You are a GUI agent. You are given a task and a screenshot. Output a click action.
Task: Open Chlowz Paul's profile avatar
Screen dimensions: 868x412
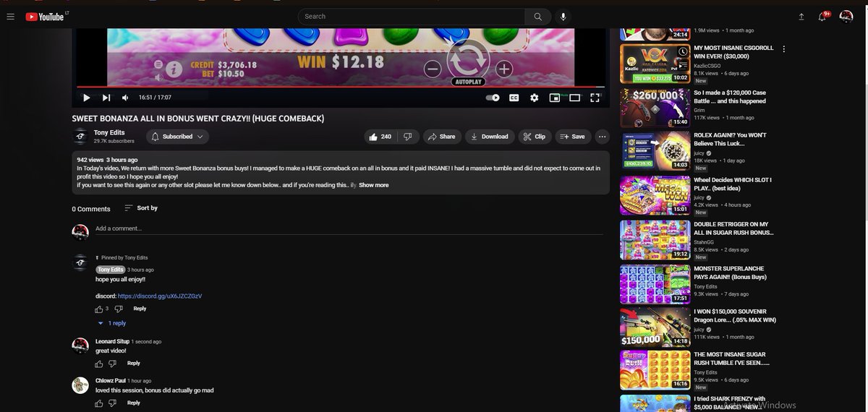click(80, 385)
